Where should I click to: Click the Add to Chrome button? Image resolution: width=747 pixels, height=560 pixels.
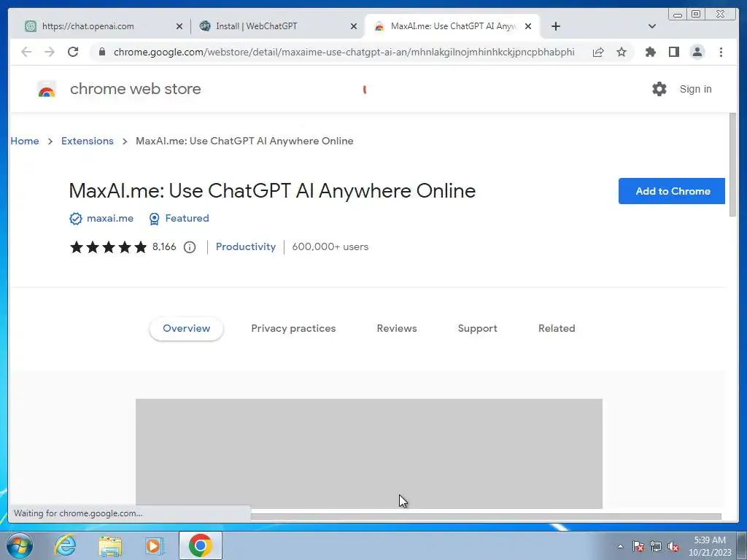(x=672, y=191)
